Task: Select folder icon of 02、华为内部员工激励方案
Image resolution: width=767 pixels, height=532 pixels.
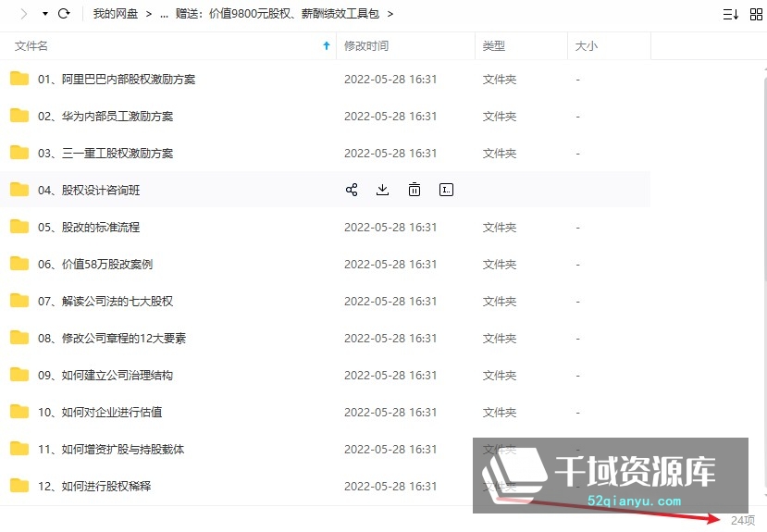Action: coord(19,116)
